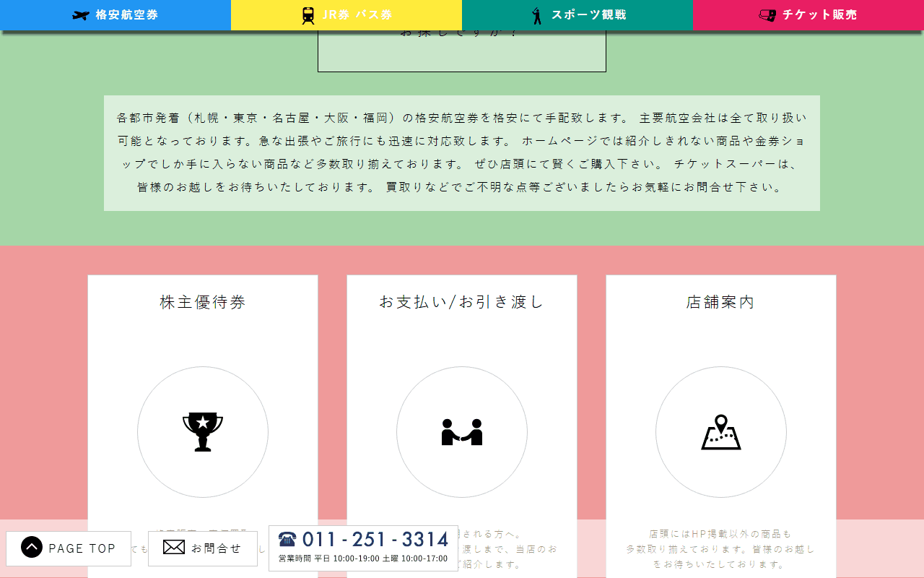
Task: Click the handshake icon for payment and delivery
Action: pyautogui.click(x=462, y=432)
